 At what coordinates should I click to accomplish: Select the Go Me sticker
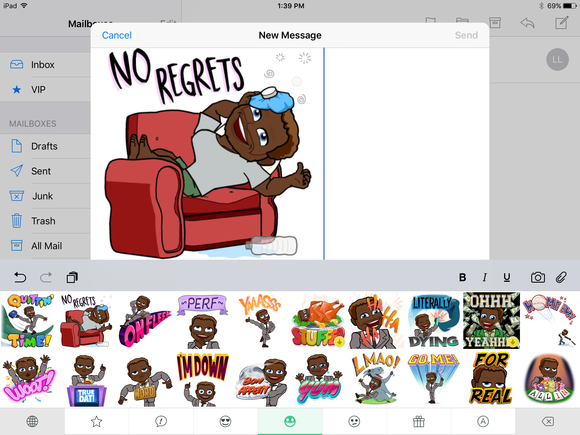tap(434, 379)
